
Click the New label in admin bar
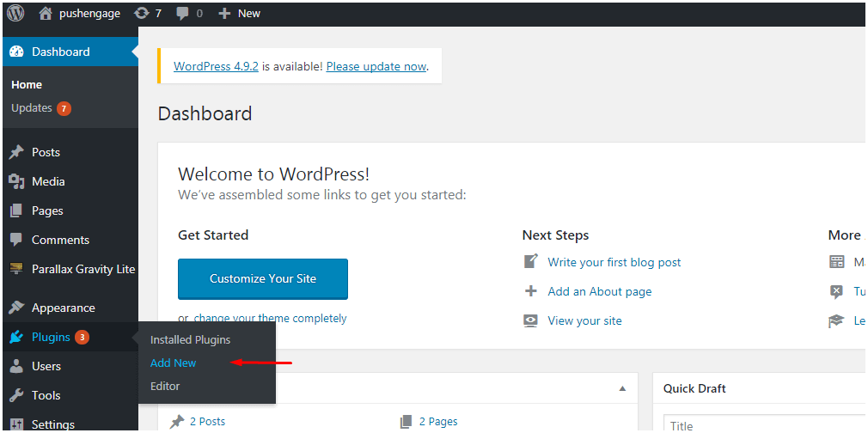tap(249, 14)
